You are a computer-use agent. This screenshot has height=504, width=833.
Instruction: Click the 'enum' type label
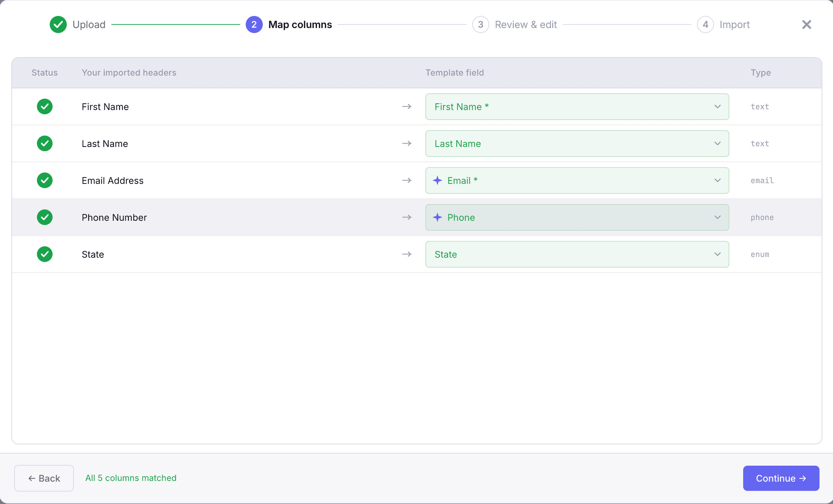pos(760,254)
